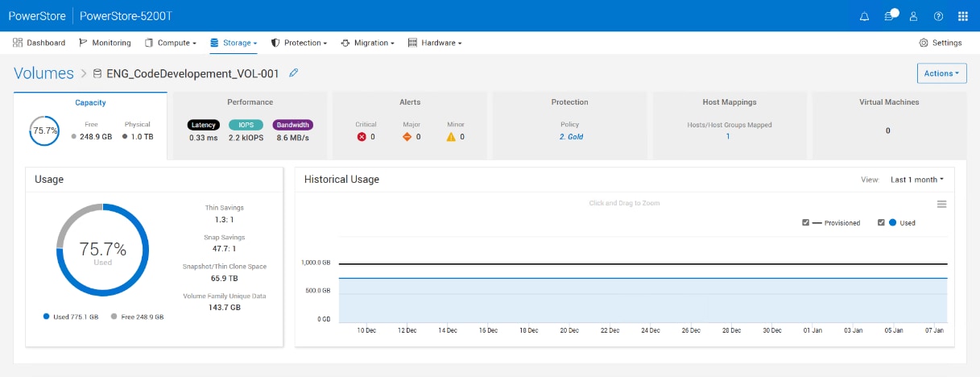Click the 75.7% capacity ring in Capacity tab
Image resolution: width=980 pixels, height=377 pixels.
pyautogui.click(x=44, y=130)
